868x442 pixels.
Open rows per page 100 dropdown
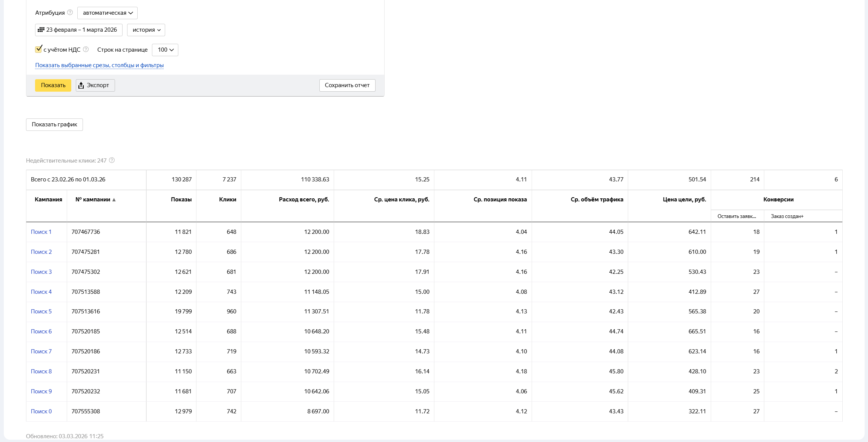[x=165, y=50]
